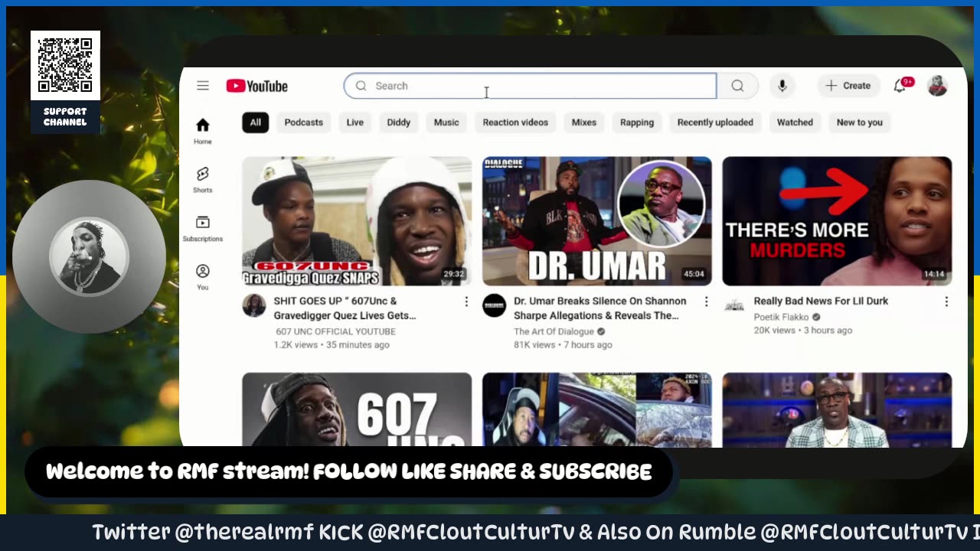This screenshot has width=980, height=551.
Task: Select the Diddy filter chip
Action: click(x=399, y=122)
